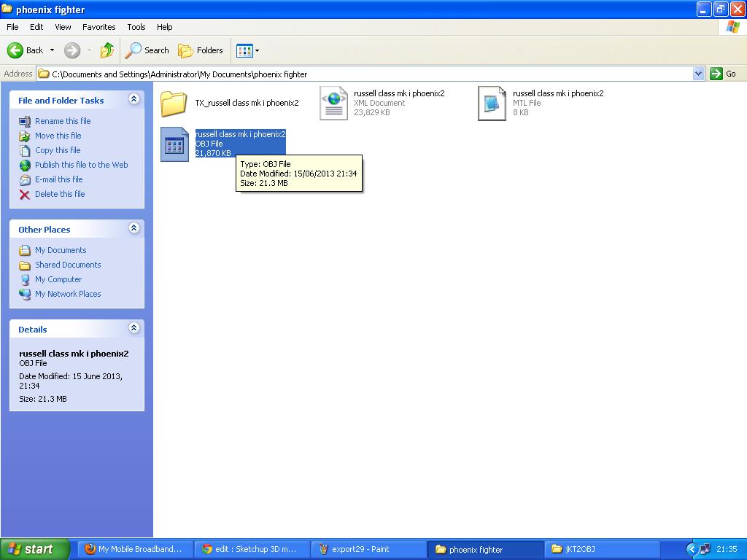The width and height of the screenshot is (747, 560).
Task: Click the My Network Places icon
Action: click(x=25, y=295)
